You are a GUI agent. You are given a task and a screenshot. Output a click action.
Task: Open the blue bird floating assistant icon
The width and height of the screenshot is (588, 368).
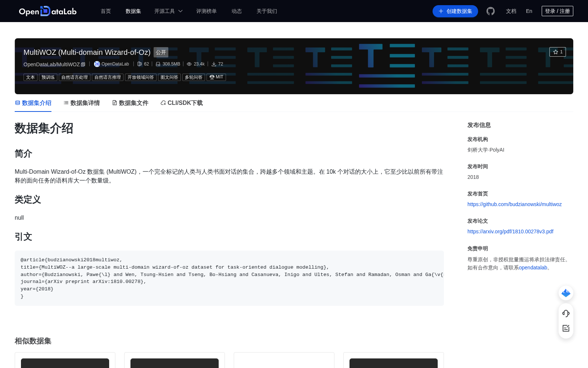click(566, 293)
